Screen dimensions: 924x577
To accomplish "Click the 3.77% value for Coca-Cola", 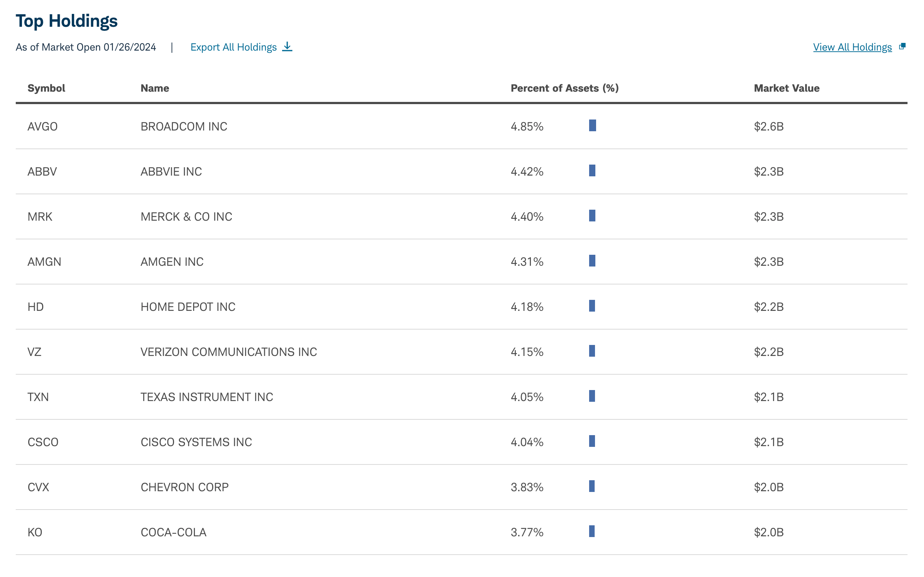I will click(x=527, y=532).
